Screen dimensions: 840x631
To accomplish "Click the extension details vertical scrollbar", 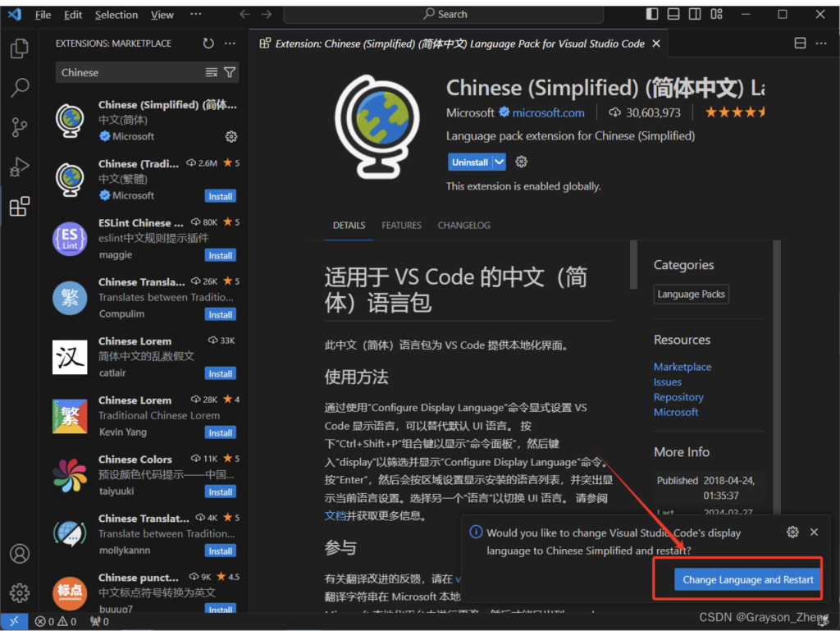I will click(632, 264).
